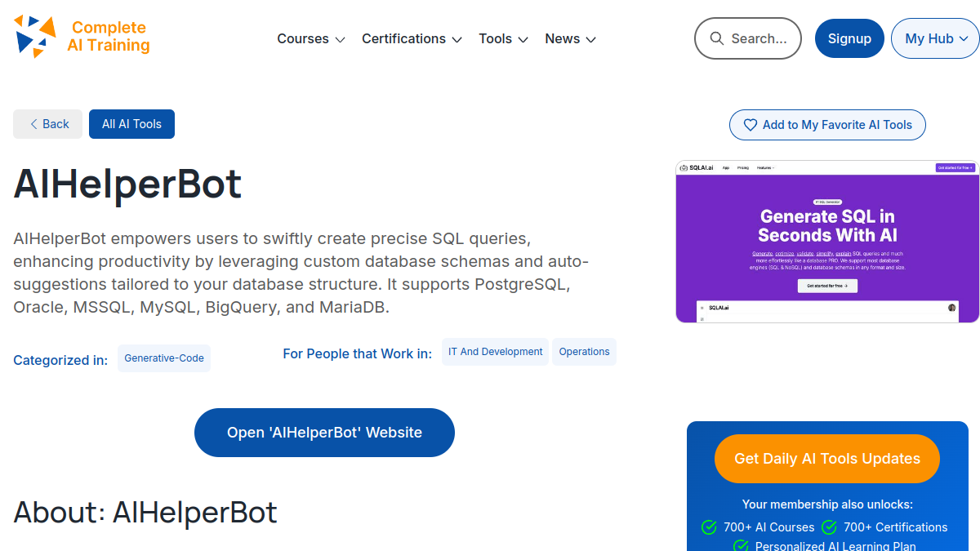Click green checkmark beside Personalized AI Learning Plan
Viewport: 980px width, 551px height.
click(x=741, y=546)
